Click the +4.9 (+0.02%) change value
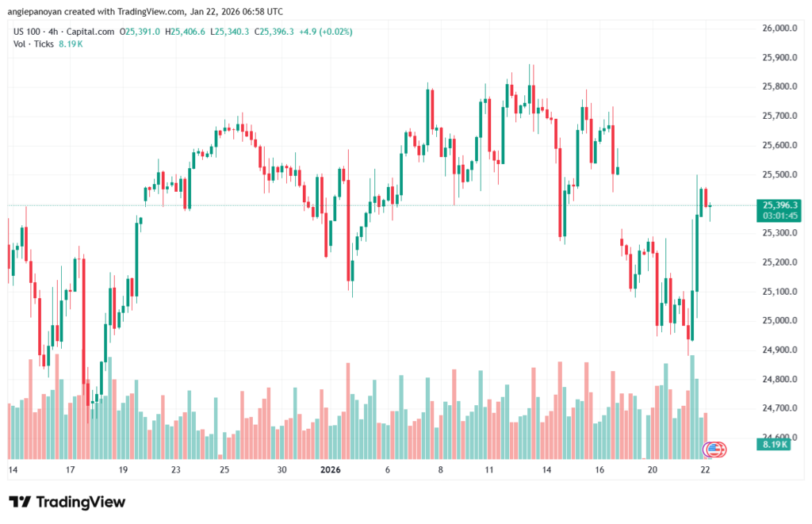Image resolution: width=812 pixels, height=524 pixels. (x=326, y=32)
